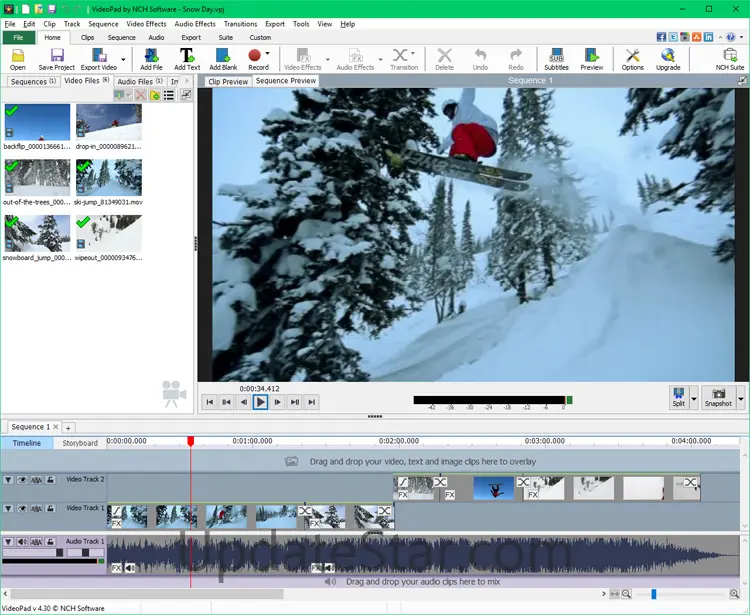Image resolution: width=750 pixels, height=615 pixels.
Task: Click the timeline zoom slider handle
Action: click(654, 595)
